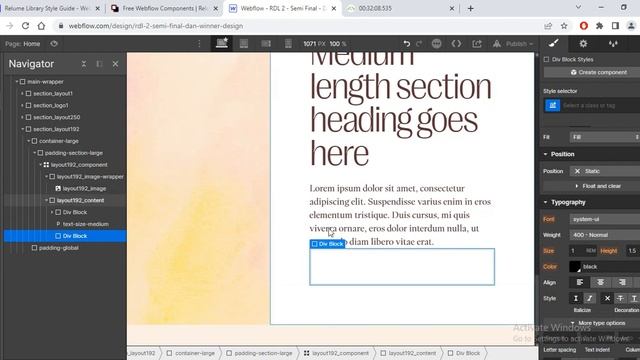Screen dimensions: 640x360
Task: Open the Interactions droplets tab
Action: click(613, 43)
